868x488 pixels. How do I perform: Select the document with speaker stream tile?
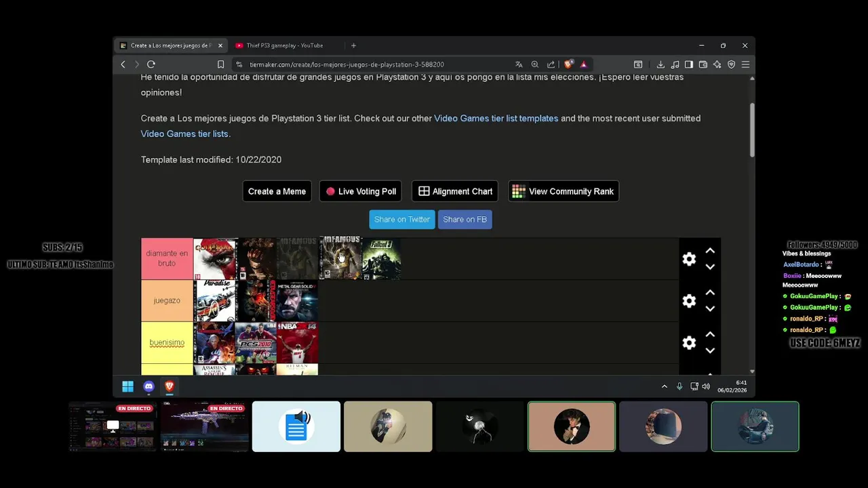[x=296, y=426]
